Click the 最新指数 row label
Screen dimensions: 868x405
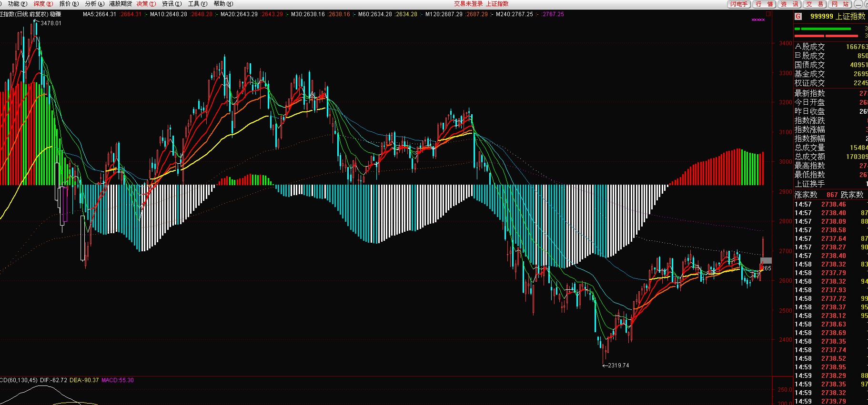[809, 93]
